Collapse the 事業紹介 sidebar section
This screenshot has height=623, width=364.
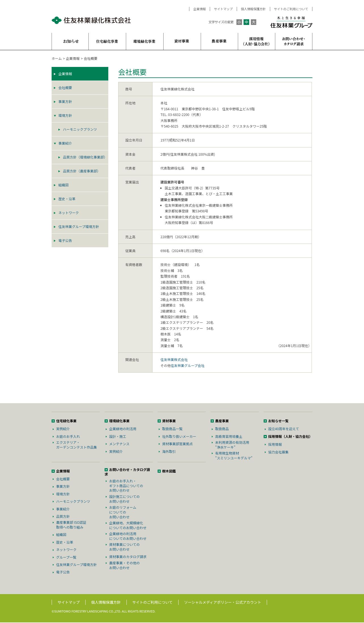pos(80,143)
